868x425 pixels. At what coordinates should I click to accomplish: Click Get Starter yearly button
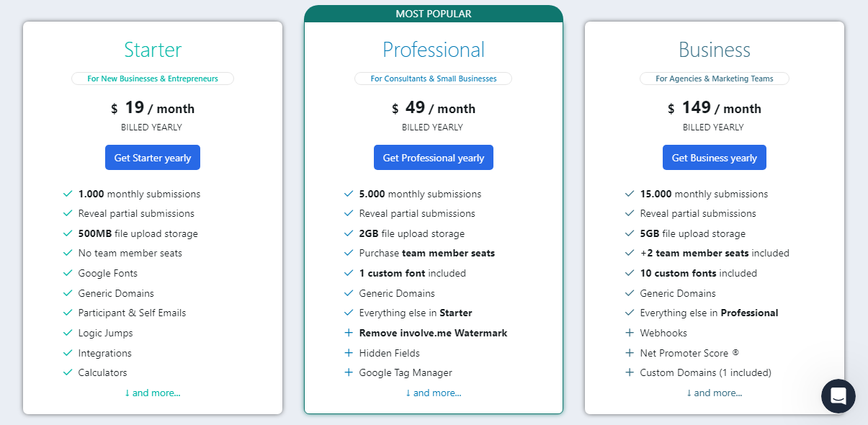coord(153,158)
